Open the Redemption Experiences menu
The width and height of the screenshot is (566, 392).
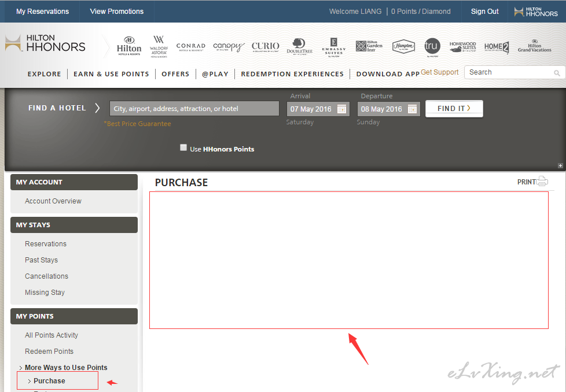292,74
